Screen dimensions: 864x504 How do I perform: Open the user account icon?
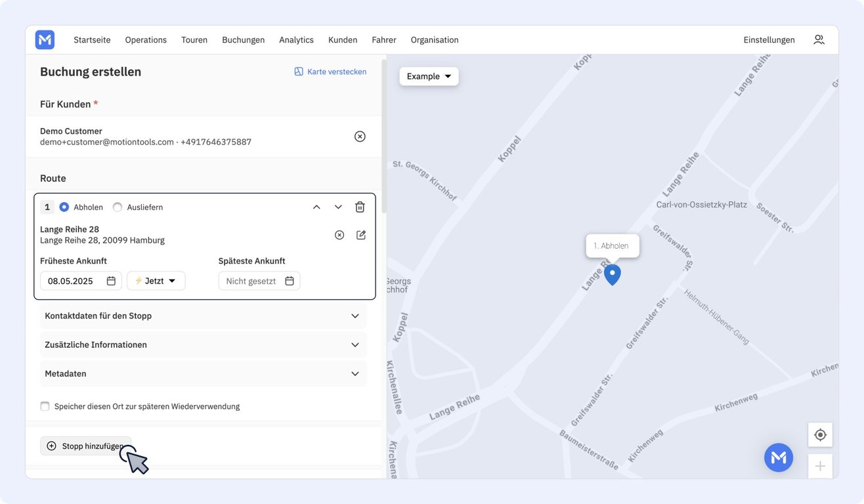pos(819,40)
